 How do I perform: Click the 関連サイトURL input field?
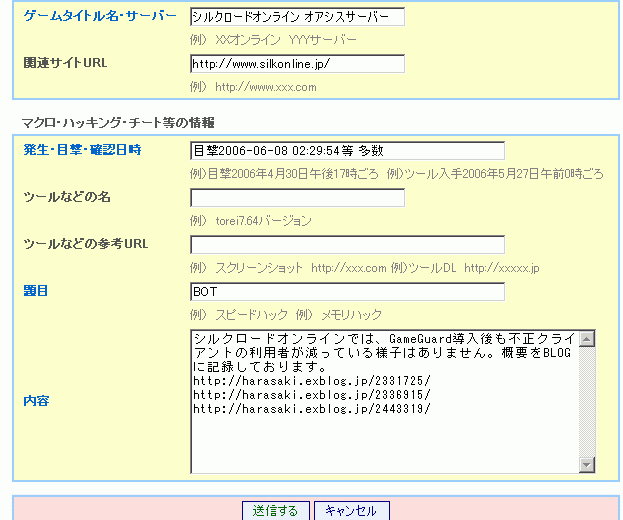(297, 64)
